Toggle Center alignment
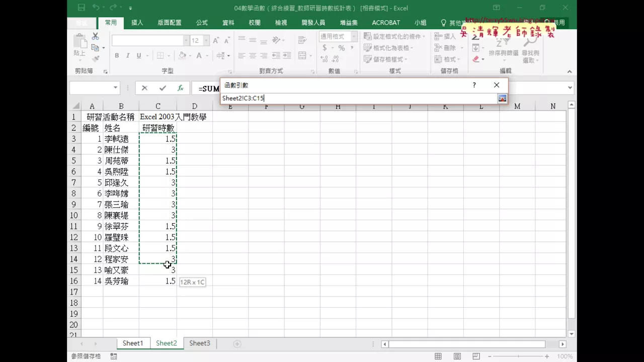Image resolution: width=644 pixels, height=362 pixels. point(253,56)
